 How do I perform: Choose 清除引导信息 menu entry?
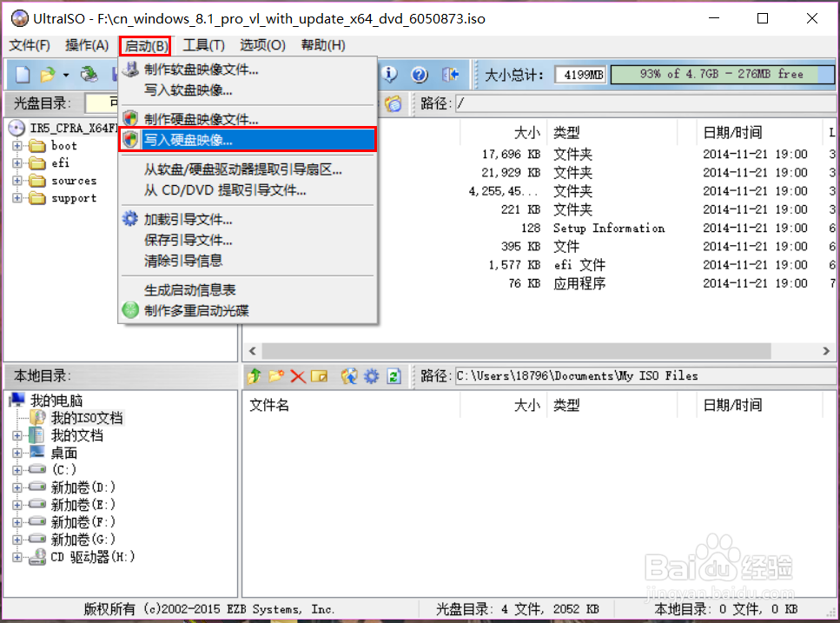[183, 261]
